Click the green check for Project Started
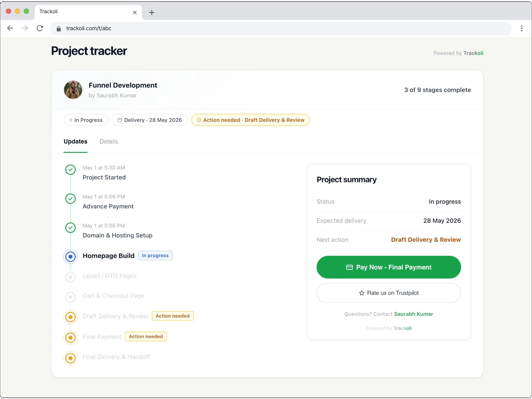 (71, 169)
